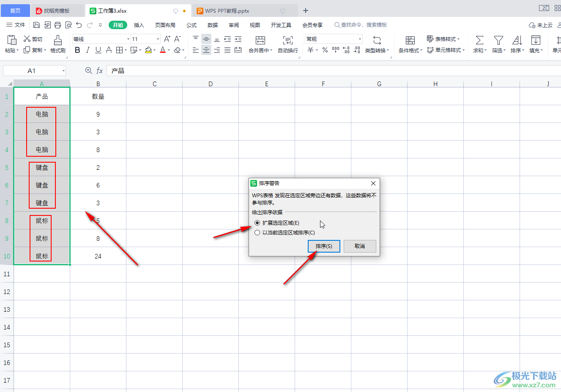561x392 pixels.
Task: Click Merge and Center button
Action: pyautogui.click(x=260, y=44)
